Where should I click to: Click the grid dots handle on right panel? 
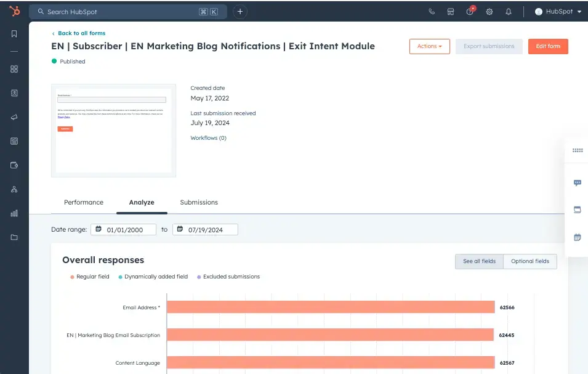coord(578,150)
